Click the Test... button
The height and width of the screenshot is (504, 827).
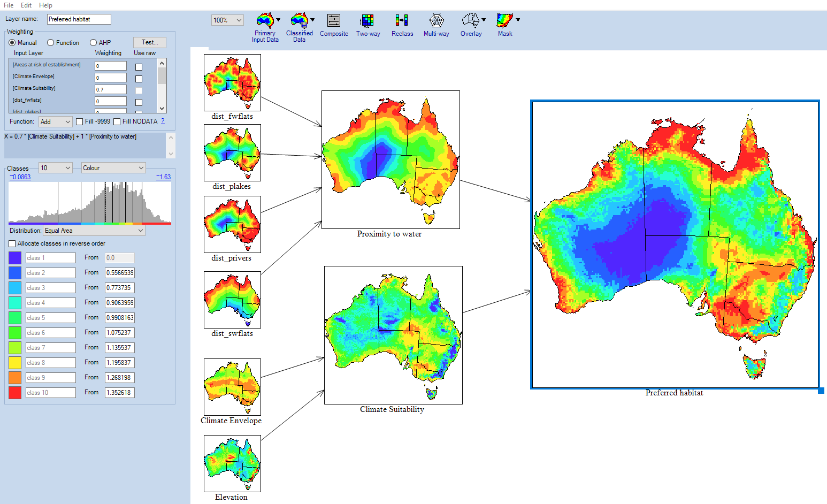(150, 42)
